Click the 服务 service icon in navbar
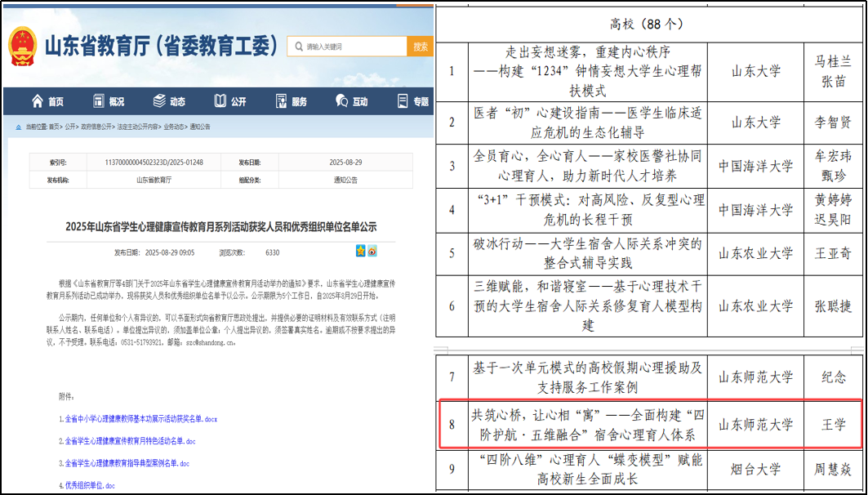 pos(281,101)
